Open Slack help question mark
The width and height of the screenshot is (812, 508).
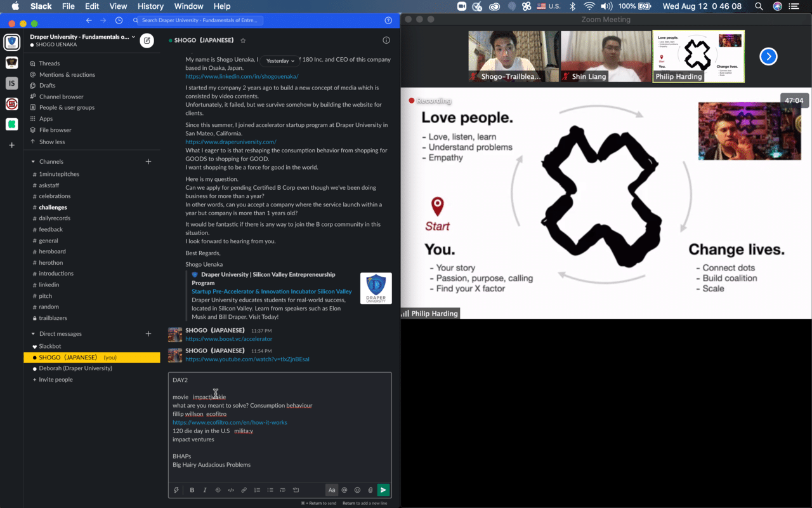coord(388,20)
